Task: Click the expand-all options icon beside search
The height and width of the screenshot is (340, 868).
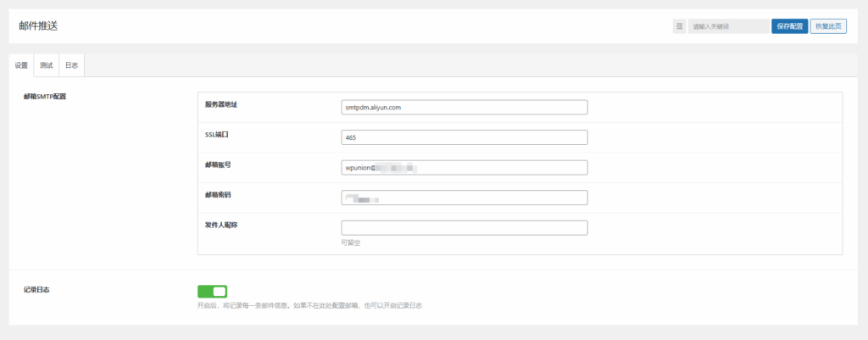Action: [679, 26]
